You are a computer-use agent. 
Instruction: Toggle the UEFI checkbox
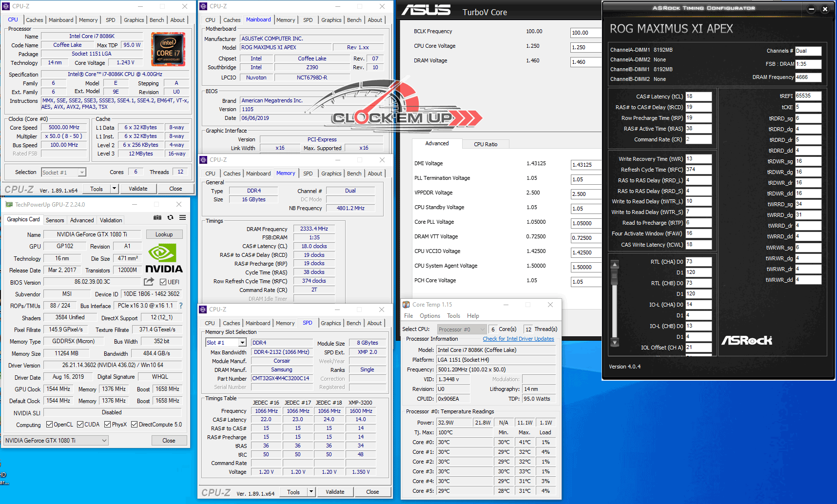pyautogui.click(x=163, y=282)
